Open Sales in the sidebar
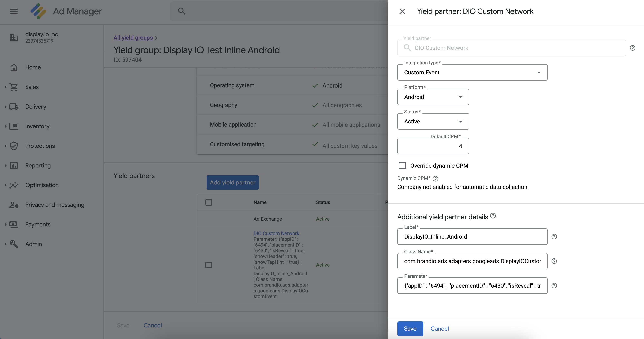 (32, 87)
